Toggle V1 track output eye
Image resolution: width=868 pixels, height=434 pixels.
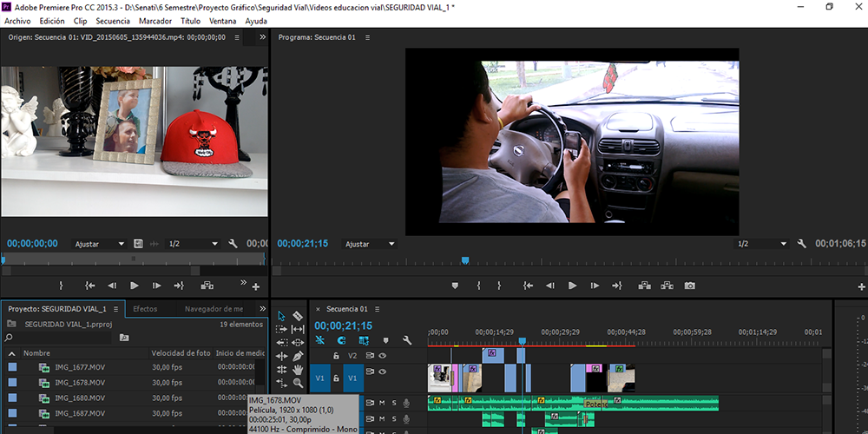click(382, 372)
